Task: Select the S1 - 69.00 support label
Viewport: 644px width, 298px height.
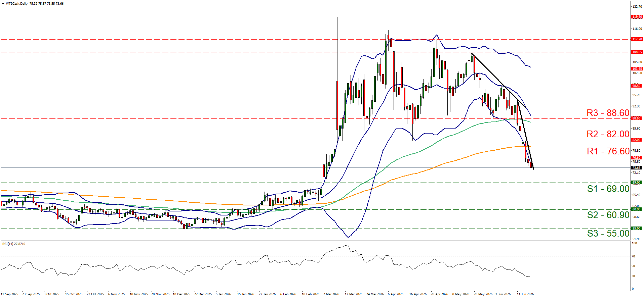Action: (x=608, y=189)
